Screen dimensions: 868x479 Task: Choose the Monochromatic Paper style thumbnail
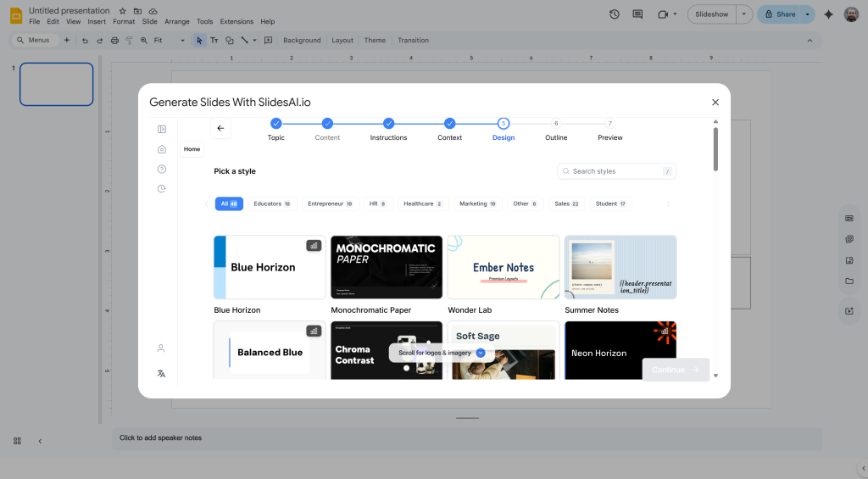click(x=387, y=267)
